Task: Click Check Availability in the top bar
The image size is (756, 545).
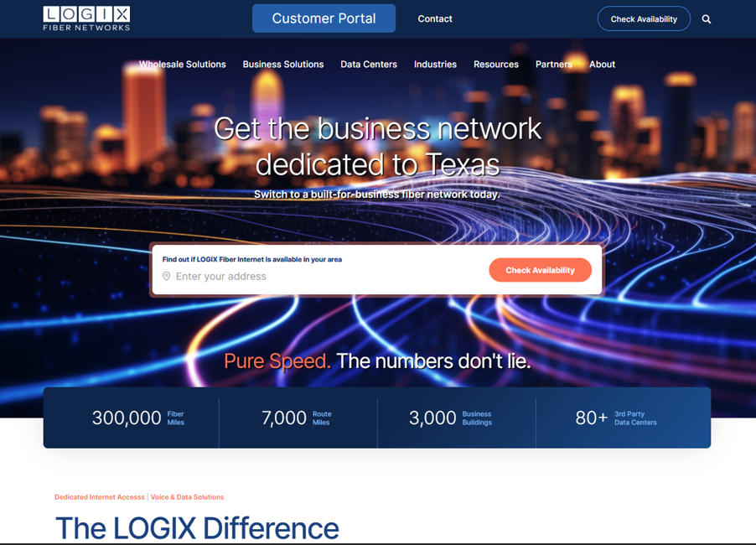Action: coord(644,18)
